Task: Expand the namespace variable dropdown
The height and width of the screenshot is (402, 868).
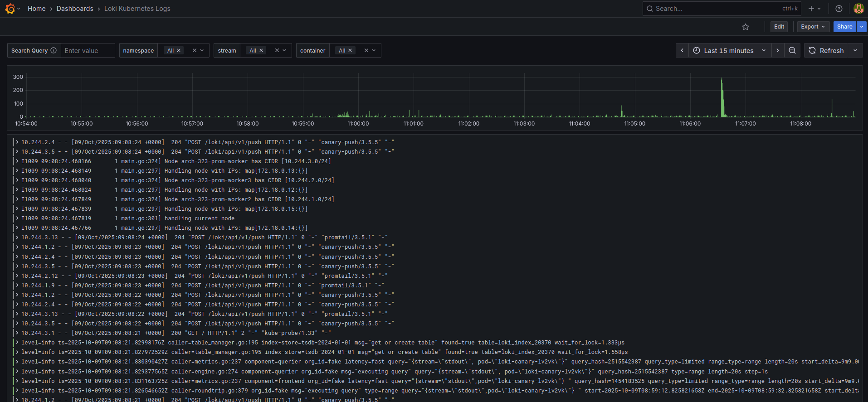Action: [x=202, y=50]
